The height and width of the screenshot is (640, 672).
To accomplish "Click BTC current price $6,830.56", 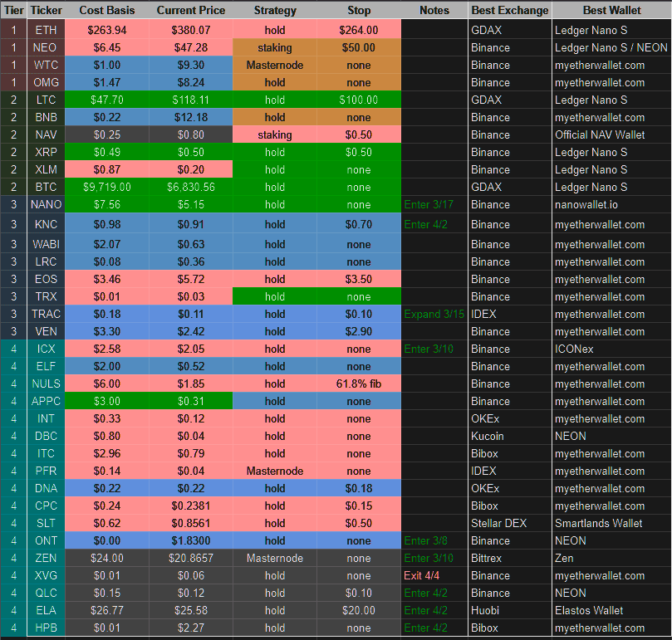I will pos(191,188).
